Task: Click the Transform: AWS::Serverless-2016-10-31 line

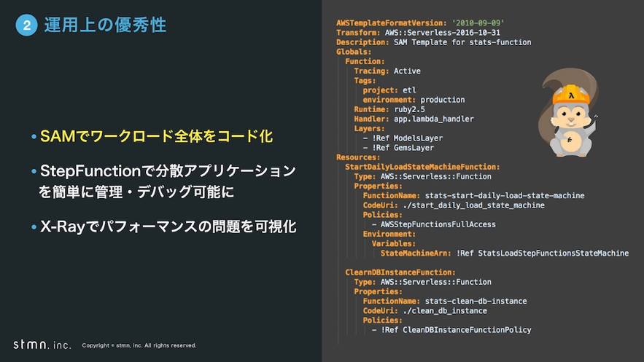Action: (418, 32)
